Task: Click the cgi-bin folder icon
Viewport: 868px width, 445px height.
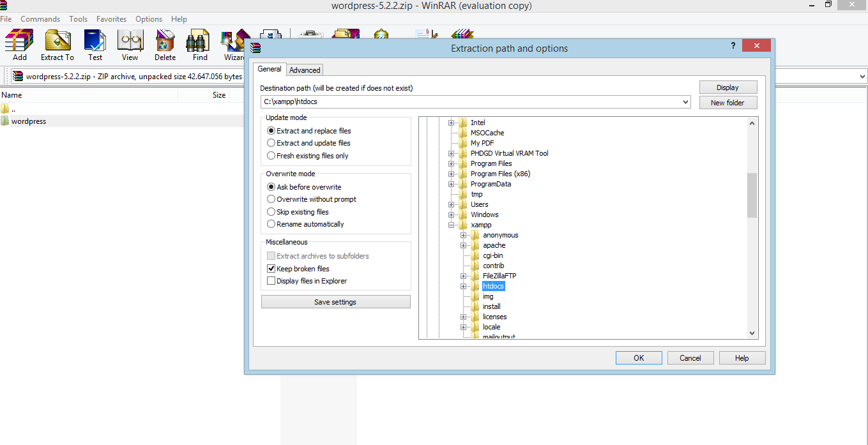Action: coord(475,255)
